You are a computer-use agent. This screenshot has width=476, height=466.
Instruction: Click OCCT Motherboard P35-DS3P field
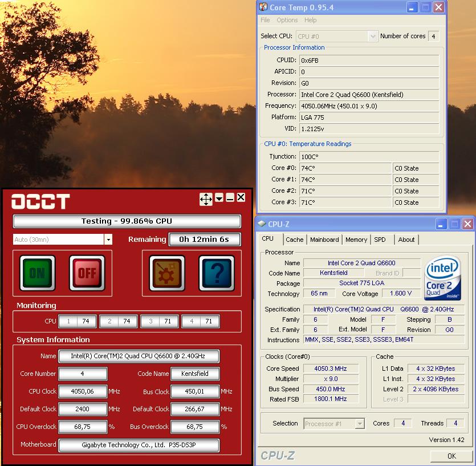[139, 445]
